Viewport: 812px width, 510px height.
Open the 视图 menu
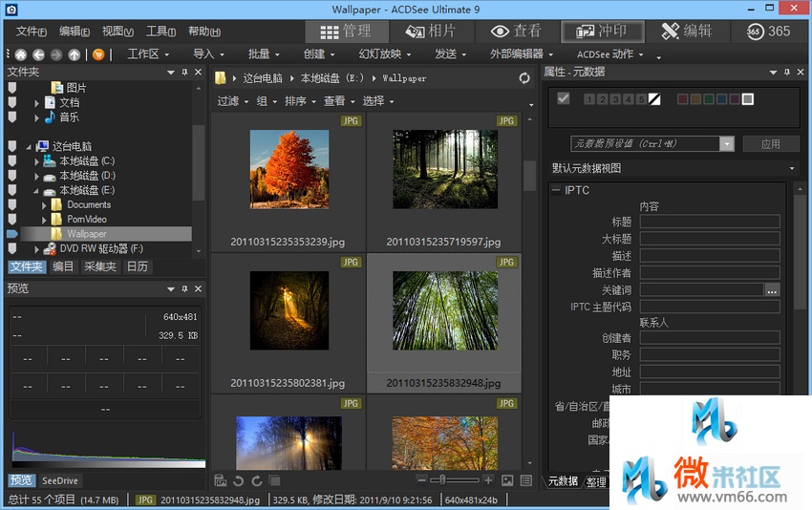coord(118,32)
